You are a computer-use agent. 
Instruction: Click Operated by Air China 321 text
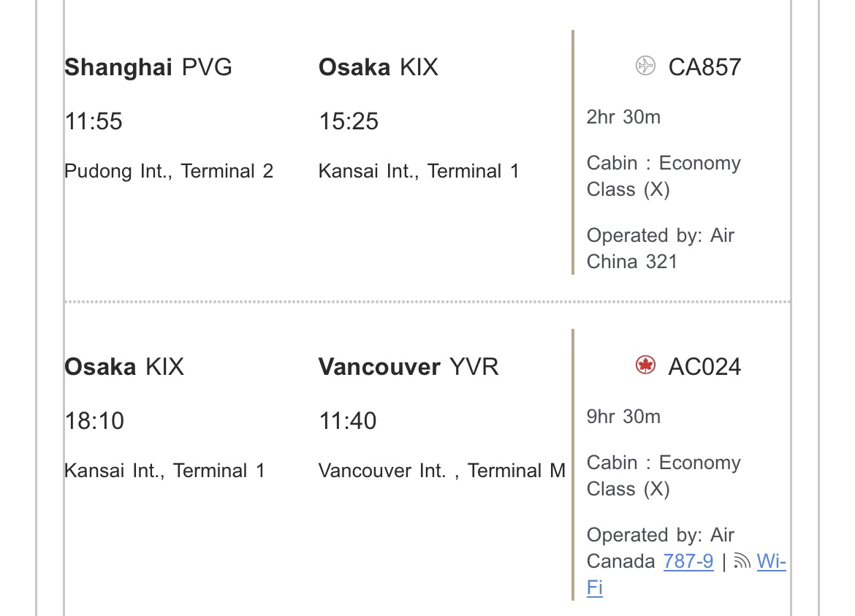click(660, 248)
